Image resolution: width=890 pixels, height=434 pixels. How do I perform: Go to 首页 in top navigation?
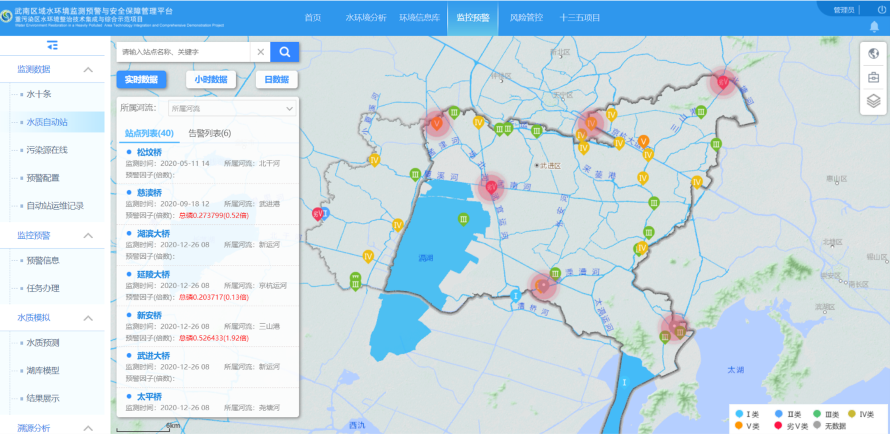point(313,18)
